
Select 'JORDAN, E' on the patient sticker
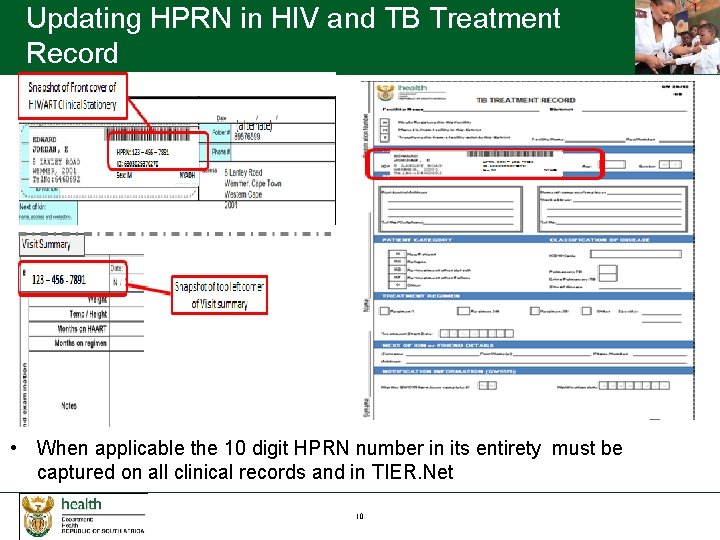pos(51,149)
